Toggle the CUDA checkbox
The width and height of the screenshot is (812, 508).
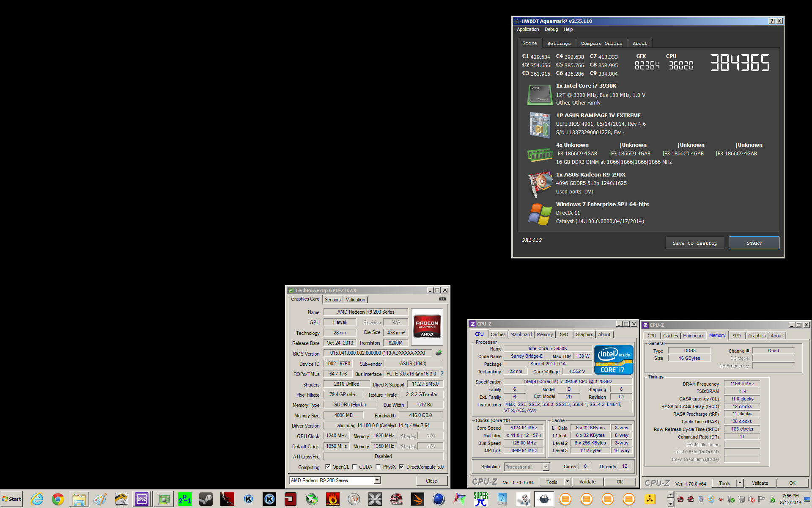point(354,467)
